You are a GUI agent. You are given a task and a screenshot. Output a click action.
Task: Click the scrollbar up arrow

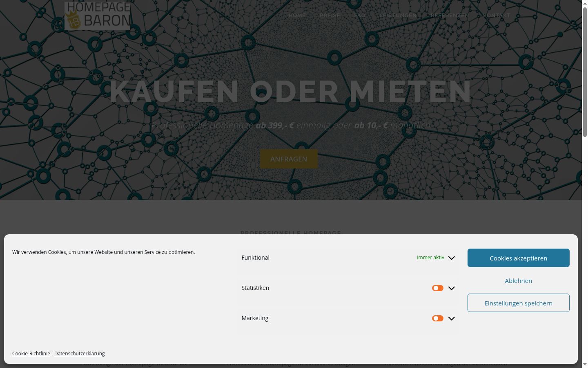click(585, 3)
